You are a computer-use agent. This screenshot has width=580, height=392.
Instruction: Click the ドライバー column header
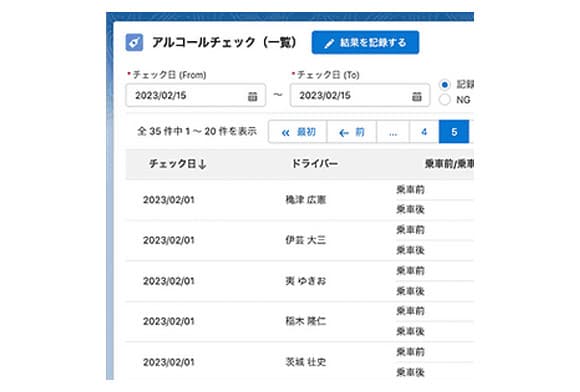tap(315, 163)
